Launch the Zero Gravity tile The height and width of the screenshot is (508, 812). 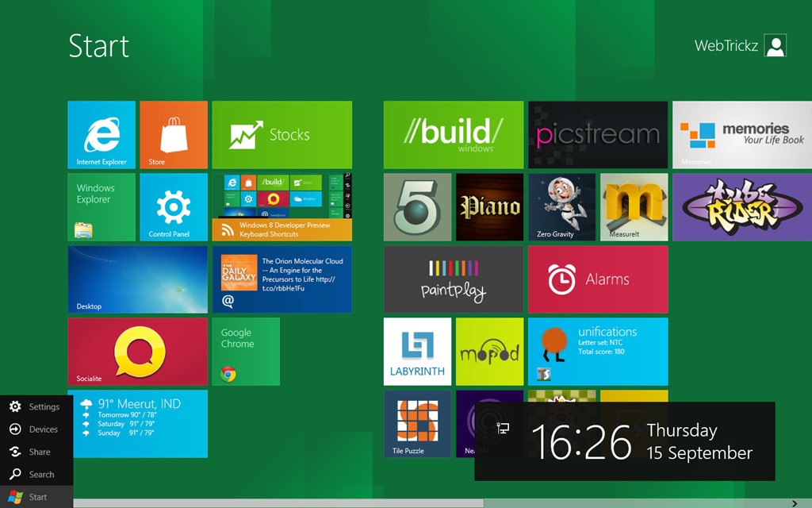pos(562,207)
